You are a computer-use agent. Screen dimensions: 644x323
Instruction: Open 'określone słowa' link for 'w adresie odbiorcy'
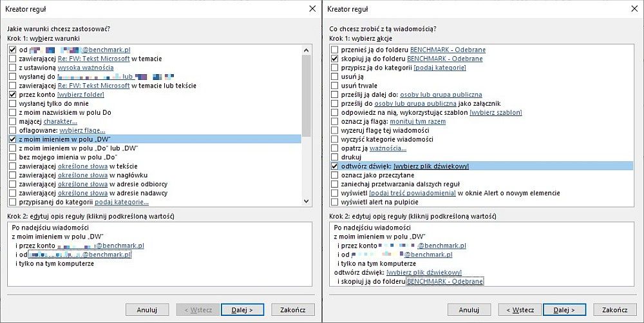(82, 184)
